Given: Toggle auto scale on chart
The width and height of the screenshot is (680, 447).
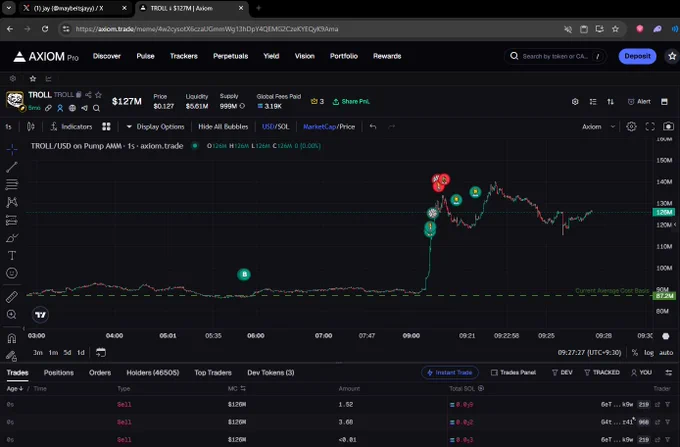Looking at the screenshot, I should click(x=666, y=353).
